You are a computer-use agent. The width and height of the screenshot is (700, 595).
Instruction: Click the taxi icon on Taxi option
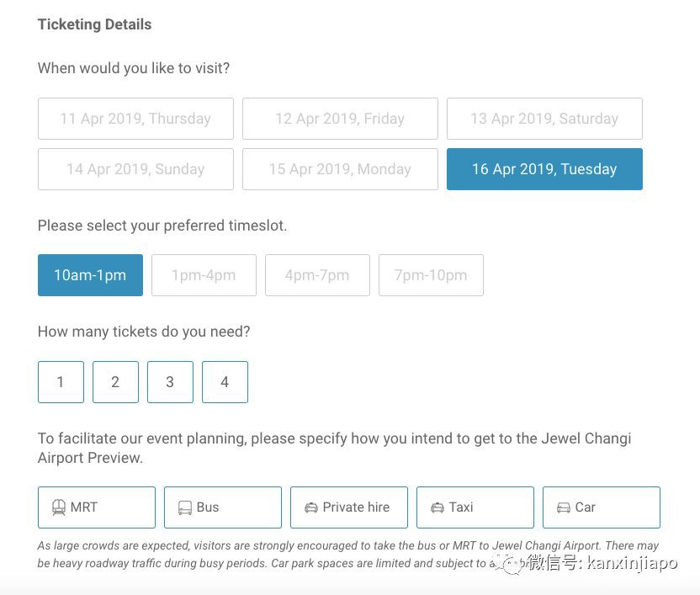[x=437, y=507]
